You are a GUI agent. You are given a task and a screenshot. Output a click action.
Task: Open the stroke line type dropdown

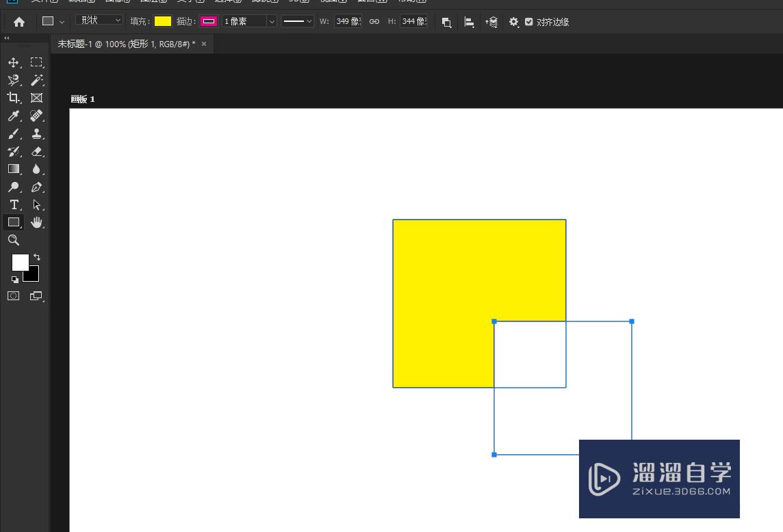pyautogui.click(x=297, y=21)
